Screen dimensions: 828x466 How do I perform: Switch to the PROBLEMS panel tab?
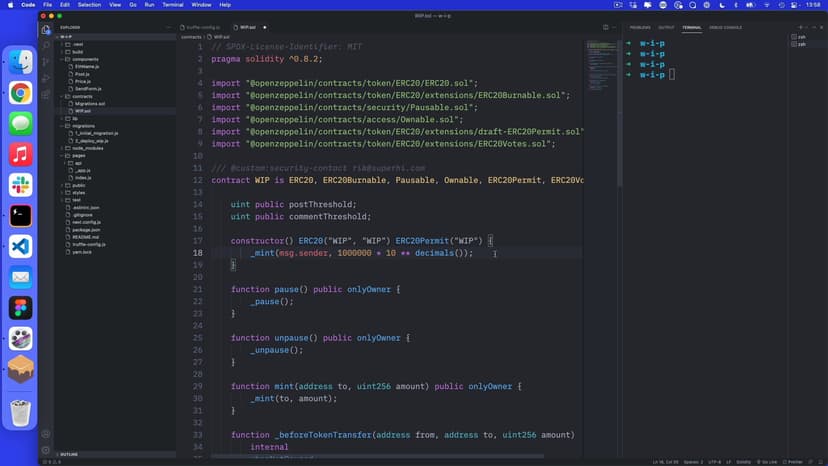point(640,27)
